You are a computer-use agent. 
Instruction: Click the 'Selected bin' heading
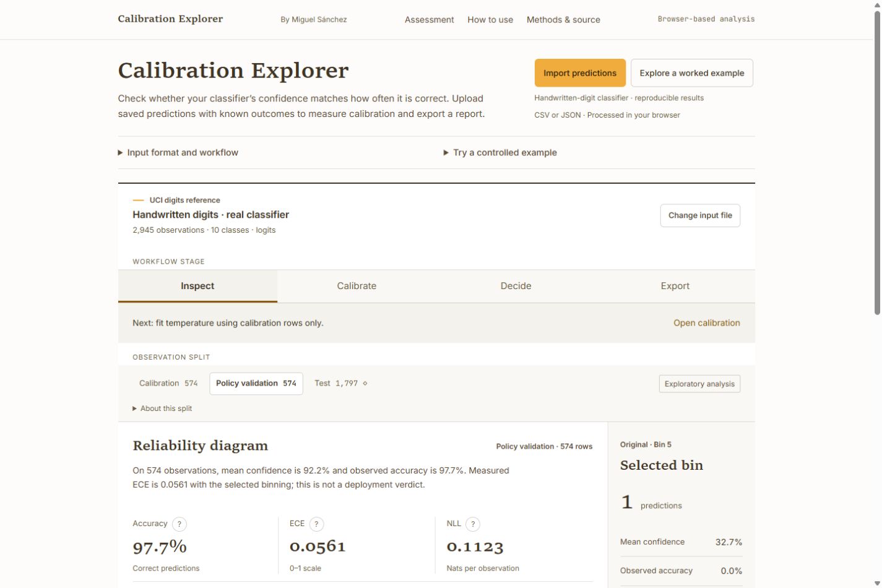(x=662, y=465)
